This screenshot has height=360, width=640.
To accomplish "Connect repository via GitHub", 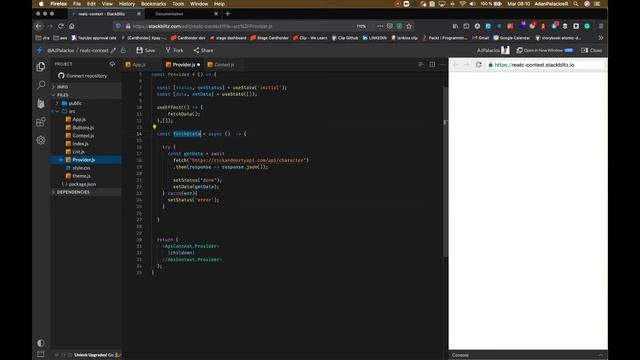I will coord(82,76).
